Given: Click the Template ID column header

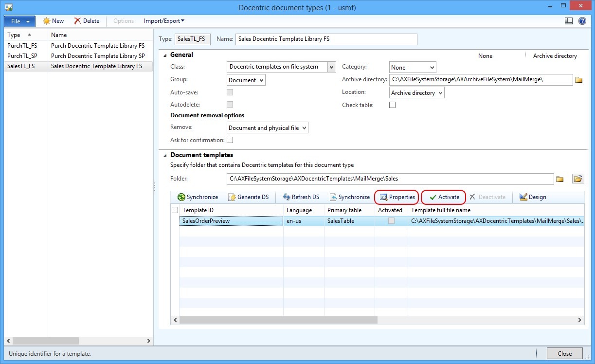Looking at the screenshot, I should [x=232, y=210].
